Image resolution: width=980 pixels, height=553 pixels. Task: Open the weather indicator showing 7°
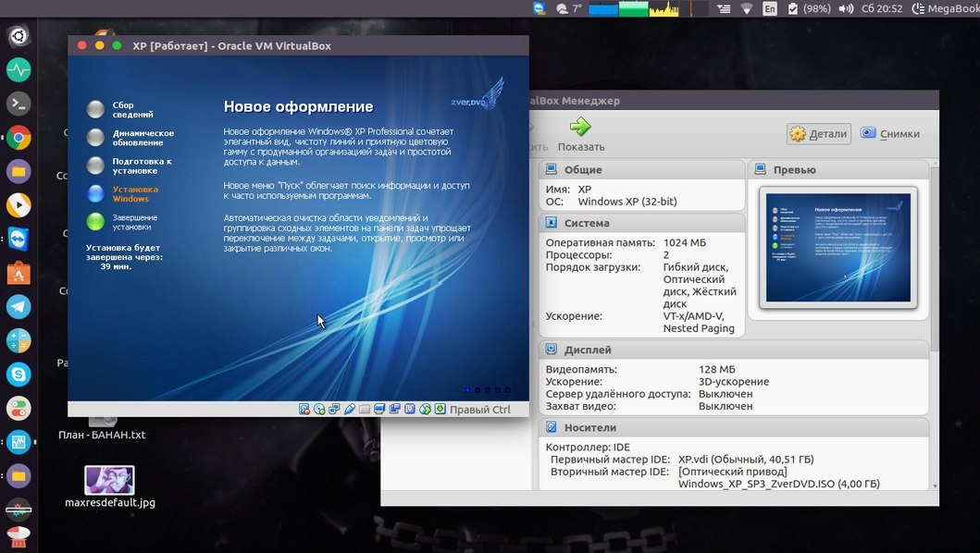[x=568, y=8]
